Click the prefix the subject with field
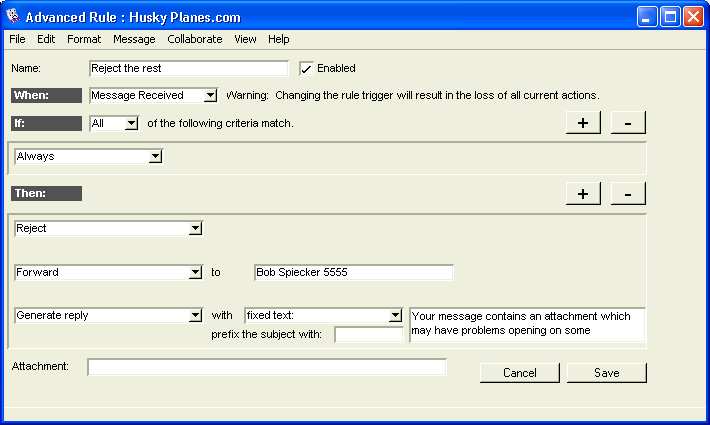The height and width of the screenshot is (425, 710). click(x=369, y=335)
